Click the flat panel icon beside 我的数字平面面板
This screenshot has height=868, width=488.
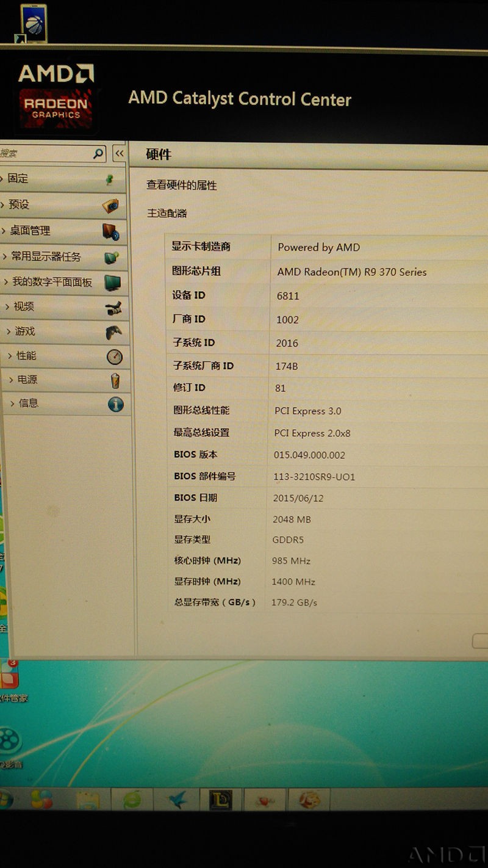(112, 283)
